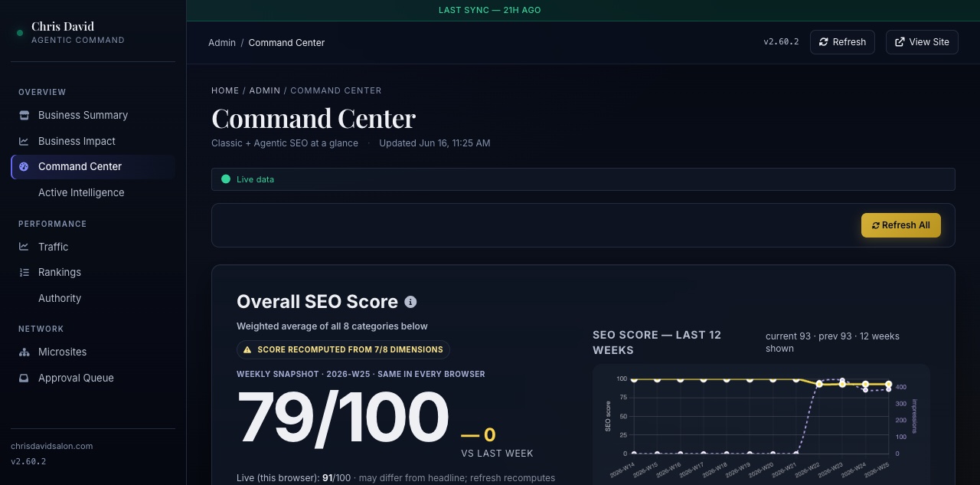Click the 2026-W14 score data point
This screenshot has height=485, width=980.
coord(634,379)
